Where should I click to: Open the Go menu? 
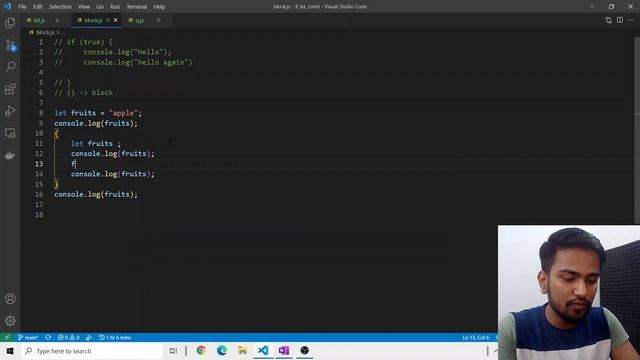coord(100,7)
